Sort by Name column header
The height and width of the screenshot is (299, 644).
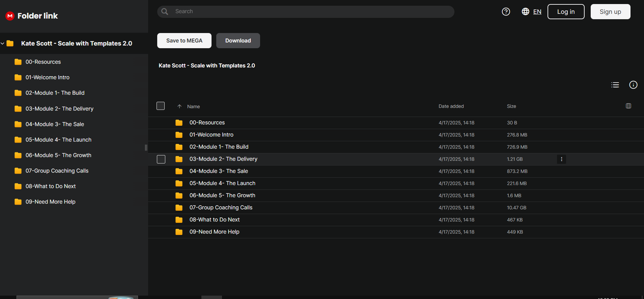coord(194,107)
